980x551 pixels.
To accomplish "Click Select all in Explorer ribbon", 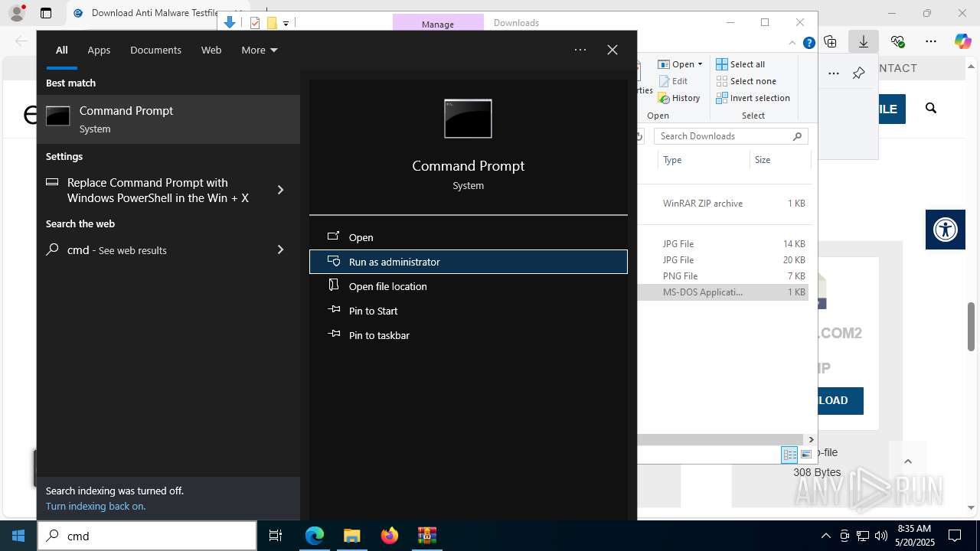I will pyautogui.click(x=740, y=64).
